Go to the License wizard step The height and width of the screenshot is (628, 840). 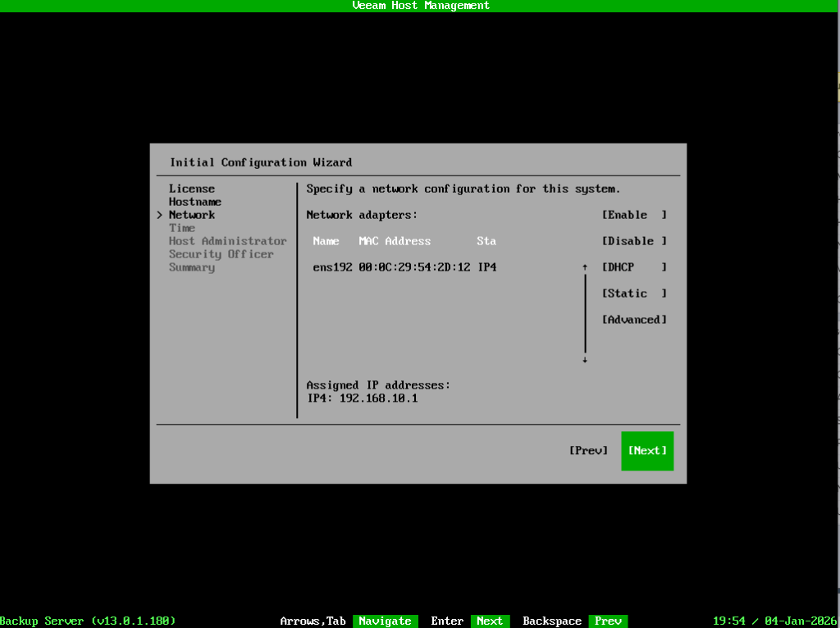(192, 189)
